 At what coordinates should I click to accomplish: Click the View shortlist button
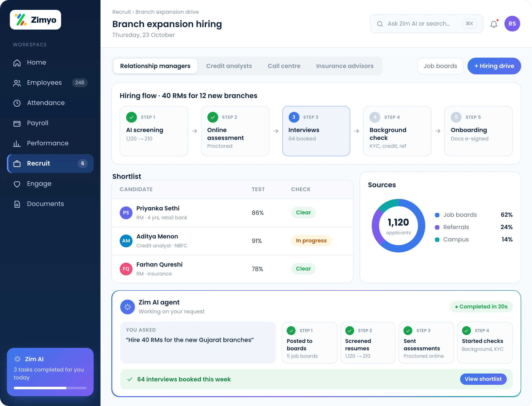pyautogui.click(x=483, y=379)
